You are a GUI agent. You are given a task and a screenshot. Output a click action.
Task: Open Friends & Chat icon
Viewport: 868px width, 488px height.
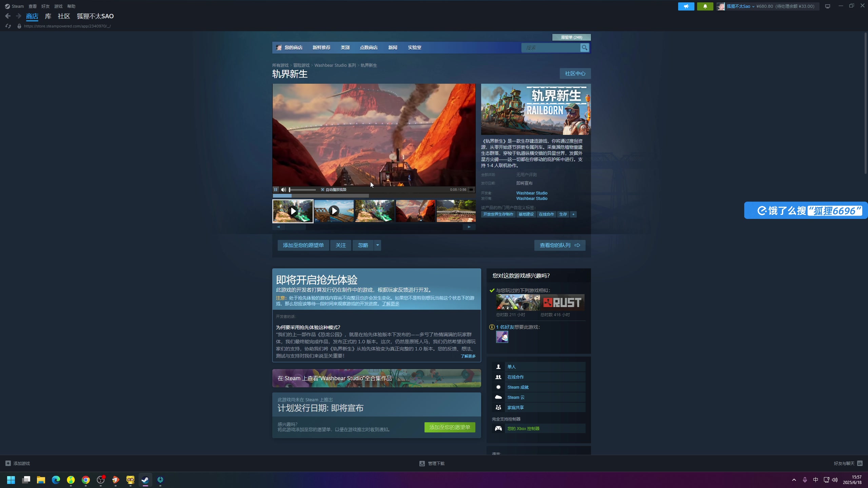(x=860, y=463)
